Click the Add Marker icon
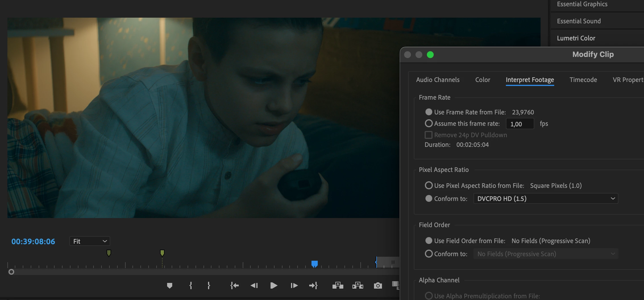Screen dimensions: 644x300 point(170,285)
